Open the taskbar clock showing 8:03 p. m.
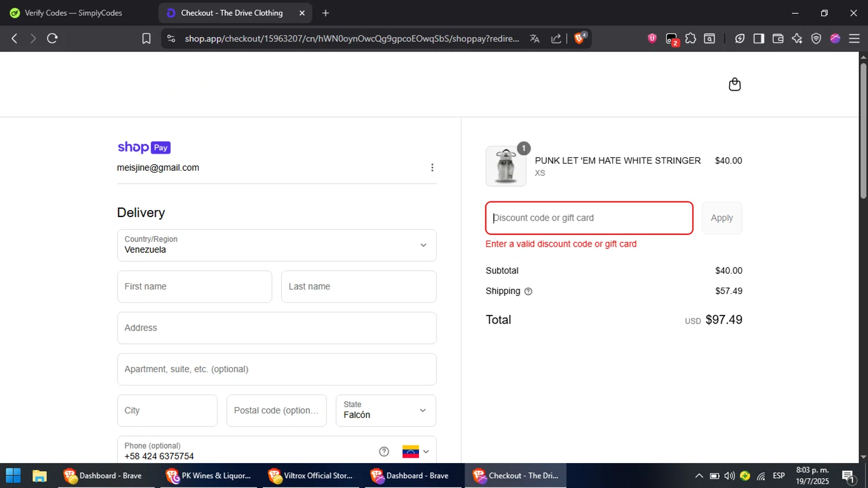This screenshot has height=488, width=868. pyautogui.click(x=812, y=476)
